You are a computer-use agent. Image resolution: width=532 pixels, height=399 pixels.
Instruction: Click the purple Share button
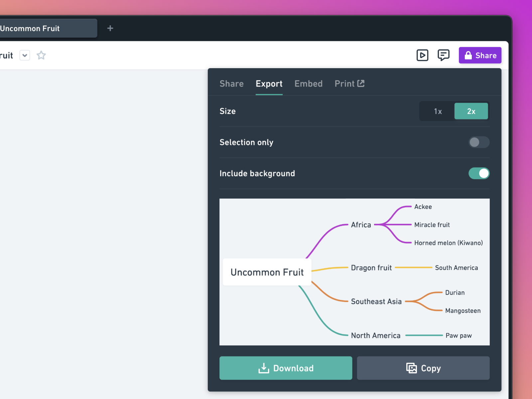point(480,56)
